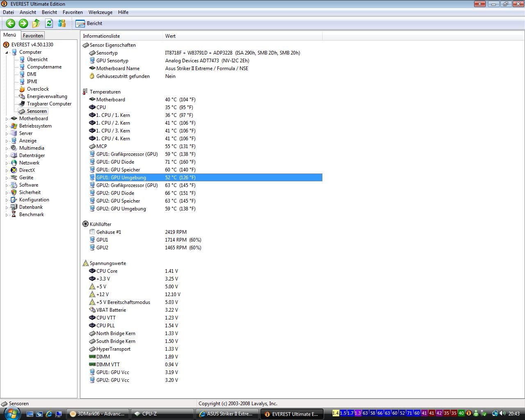Click the Sicherheit shield icon

pos(14,192)
